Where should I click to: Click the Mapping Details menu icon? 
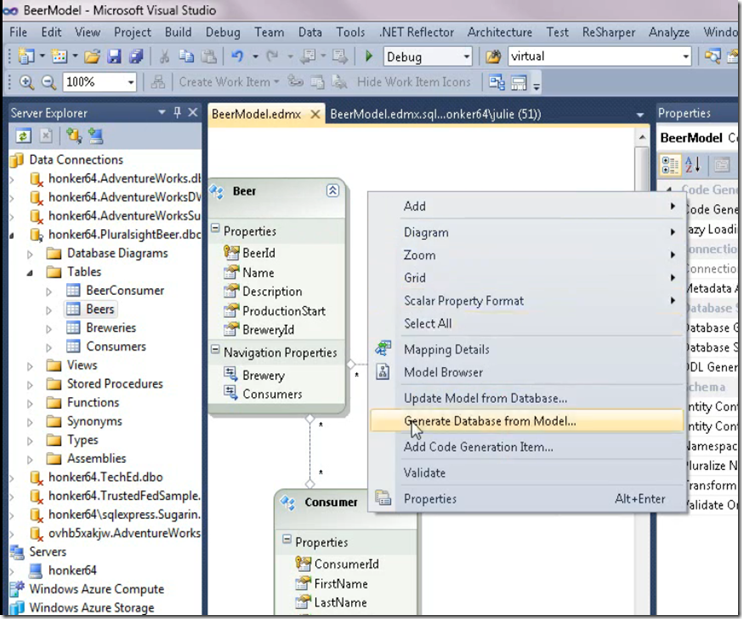click(x=382, y=349)
